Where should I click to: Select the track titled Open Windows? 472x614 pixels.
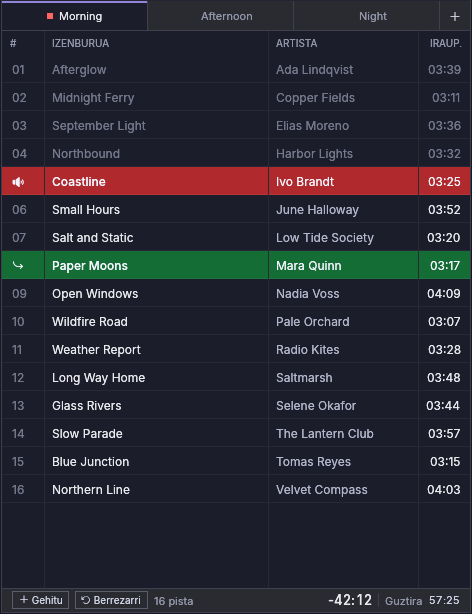(x=95, y=294)
